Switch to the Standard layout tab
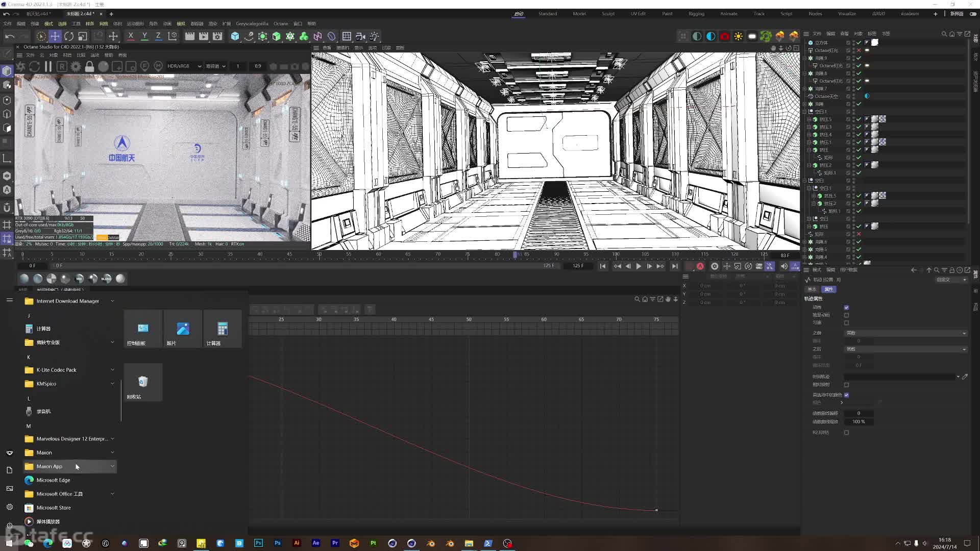 tap(547, 14)
